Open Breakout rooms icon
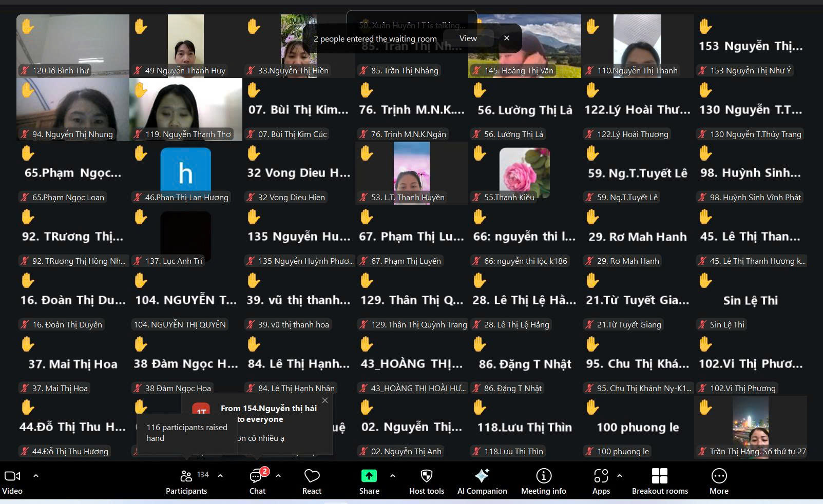Viewport: 823px width, 504px height. coord(659,476)
